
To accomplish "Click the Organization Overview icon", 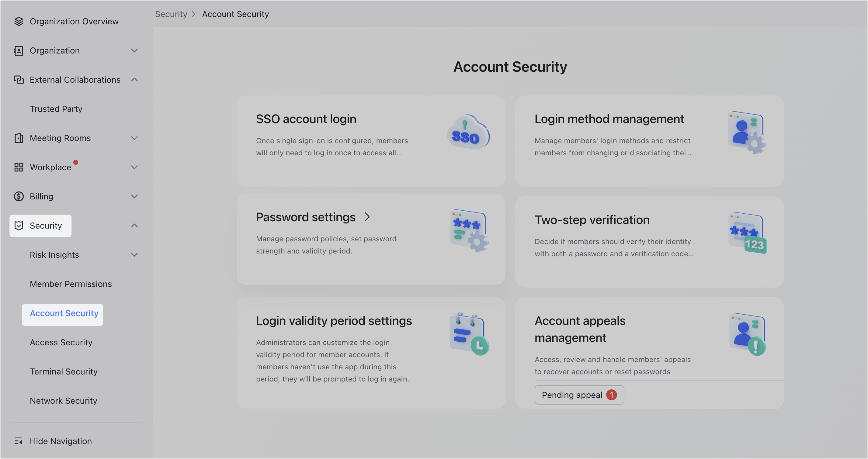I will coord(19,21).
